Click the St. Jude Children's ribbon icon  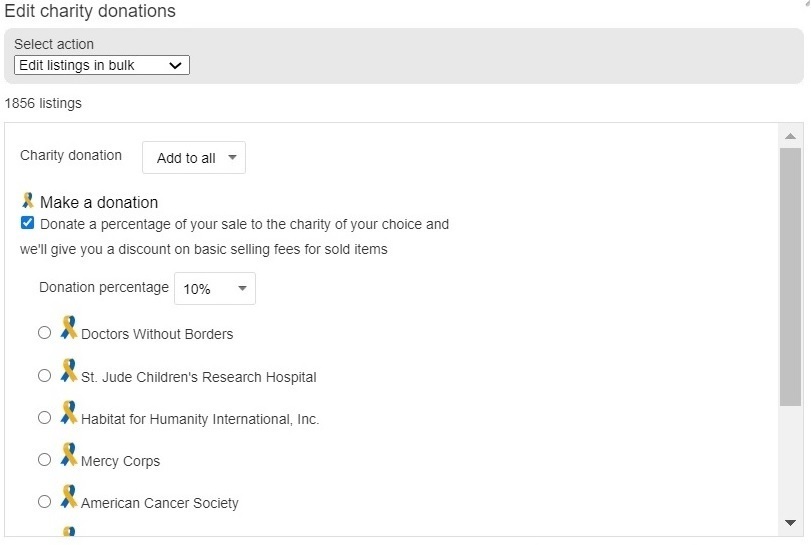(x=68, y=370)
